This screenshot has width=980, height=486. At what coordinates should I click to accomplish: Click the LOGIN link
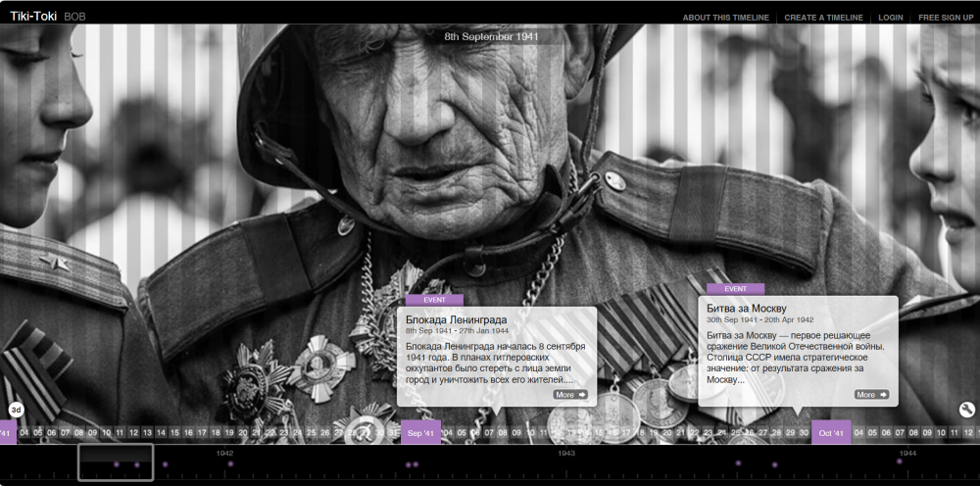[890, 18]
